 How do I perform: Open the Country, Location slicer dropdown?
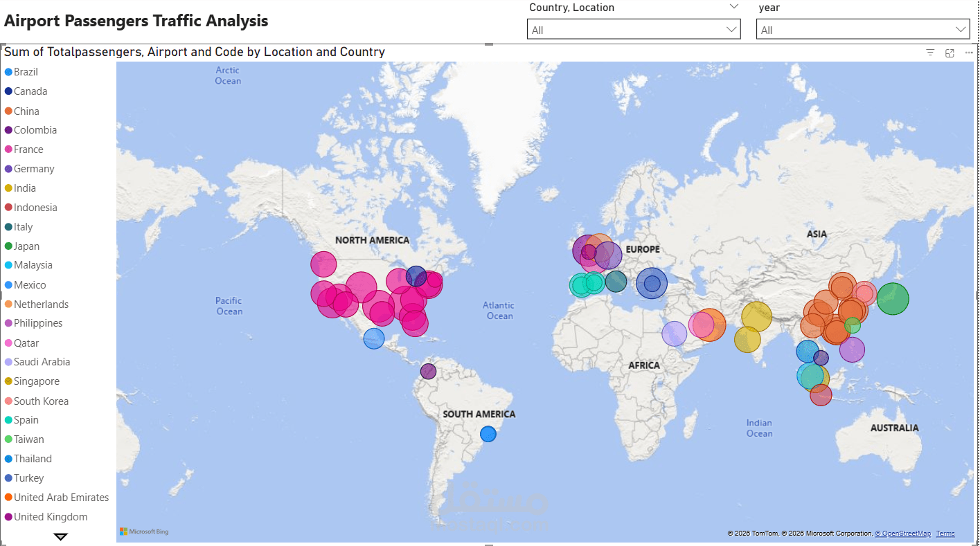[731, 29]
